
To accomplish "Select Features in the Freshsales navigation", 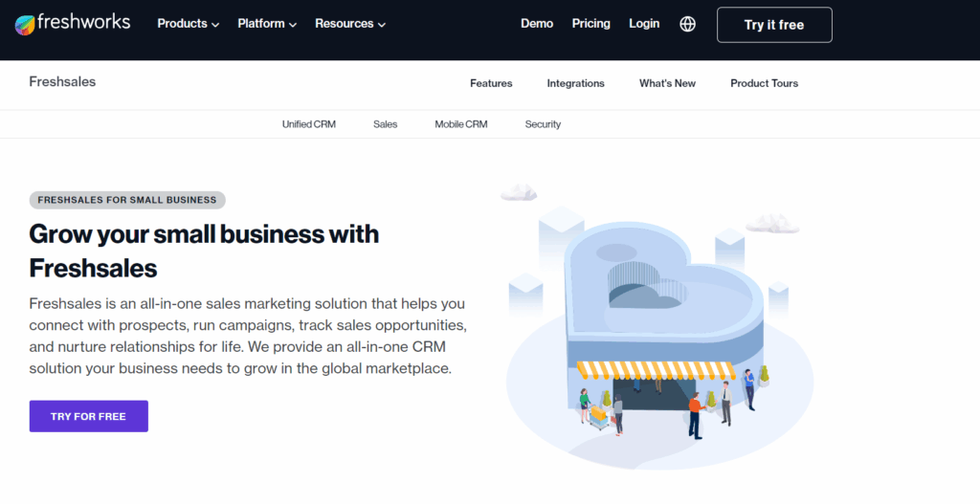I will pos(491,83).
